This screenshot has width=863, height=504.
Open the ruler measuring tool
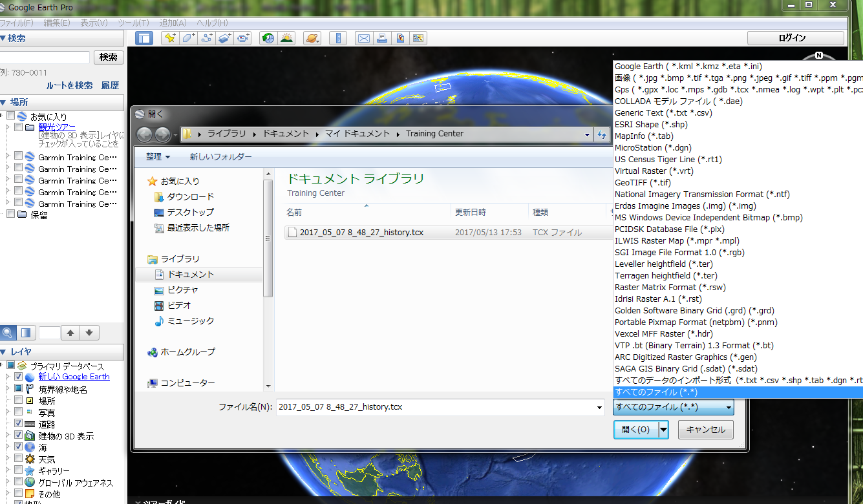[x=337, y=38]
